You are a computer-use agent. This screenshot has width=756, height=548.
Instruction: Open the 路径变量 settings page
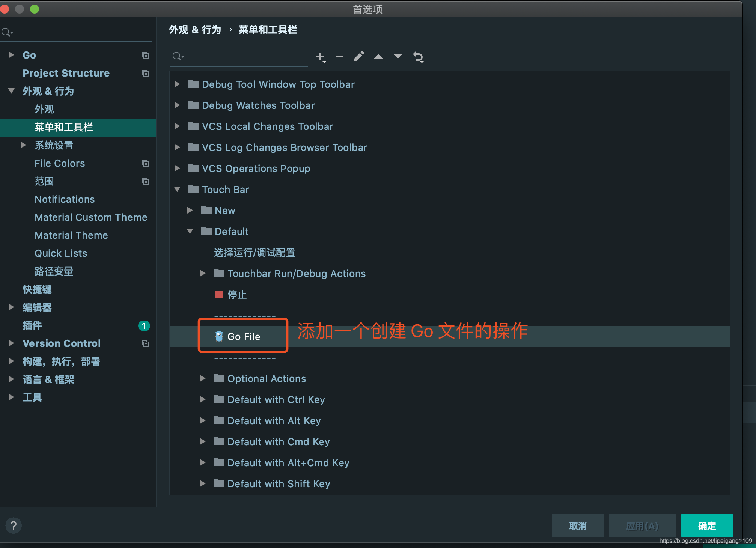click(x=54, y=271)
